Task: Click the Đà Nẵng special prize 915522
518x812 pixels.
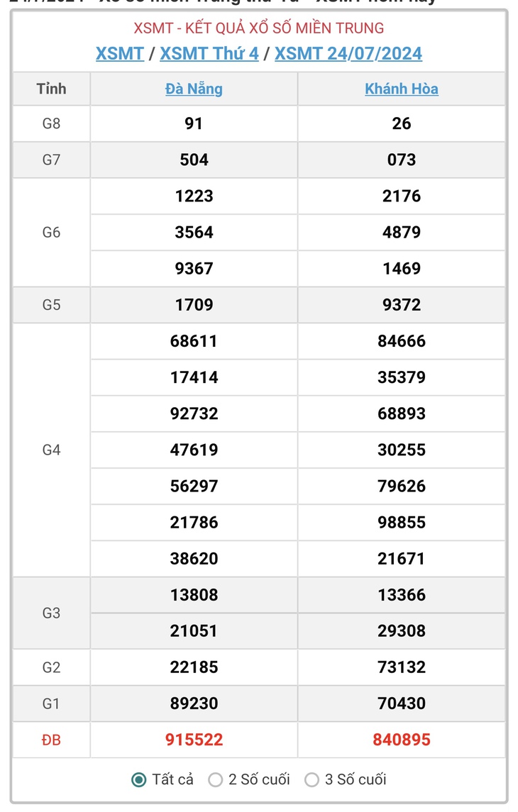Action: click(194, 740)
